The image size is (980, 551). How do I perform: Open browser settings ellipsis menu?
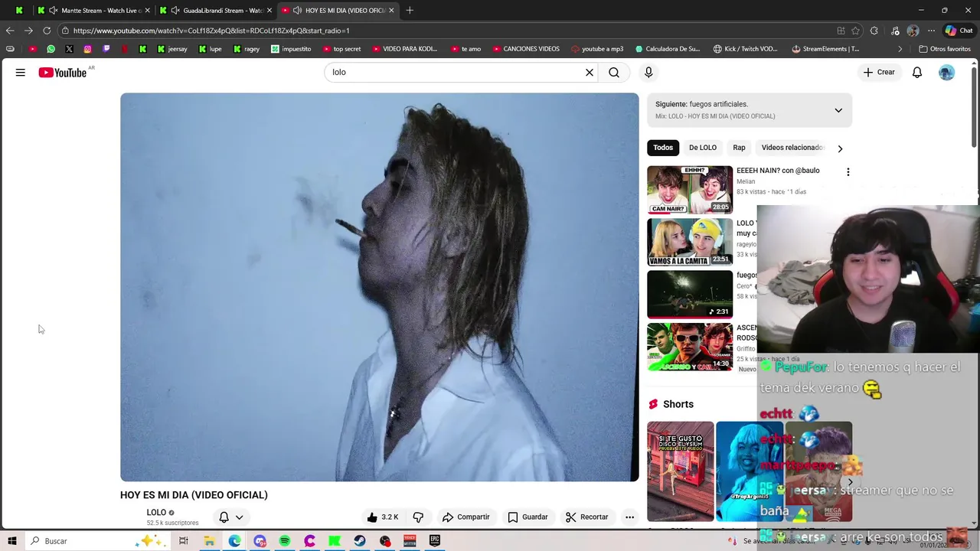click(x=931, y=31)
